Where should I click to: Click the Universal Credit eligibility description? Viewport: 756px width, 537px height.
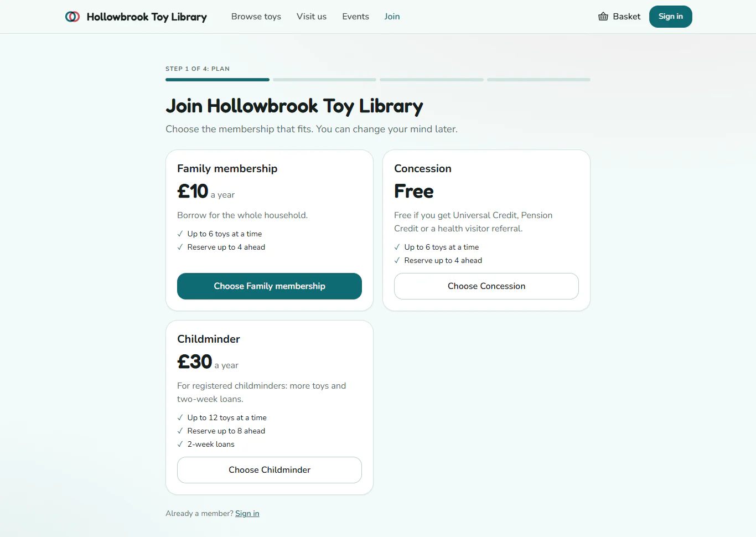pyautogui.click(x=473, y=222)
